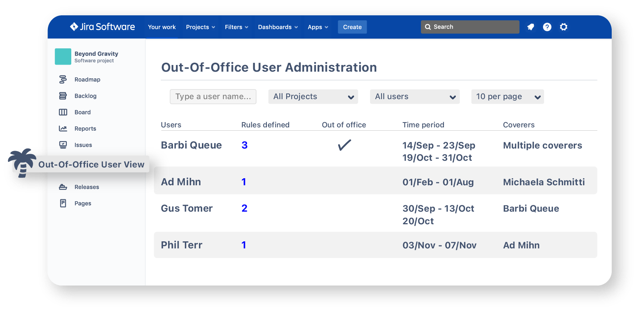The width and height of the screenshot is (644, 313).
Task: Click the 14/Sep - 23/Sep time period
Action: pos(439,146)
